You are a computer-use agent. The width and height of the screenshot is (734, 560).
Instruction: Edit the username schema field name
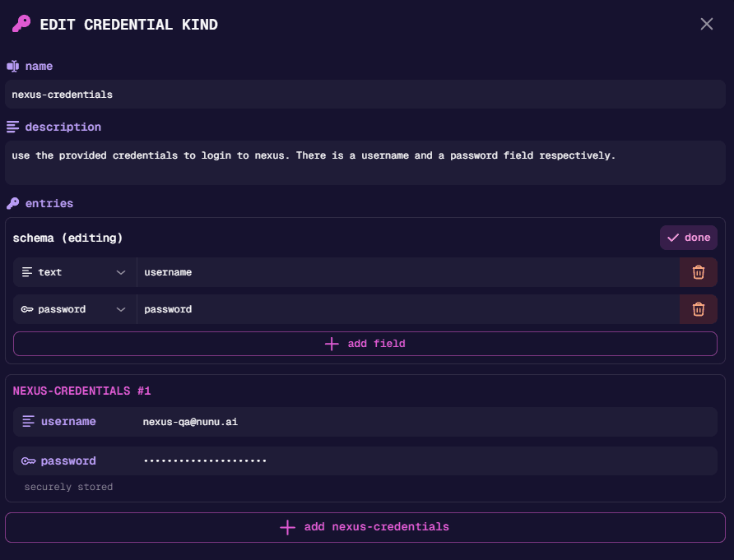point(408,272)
